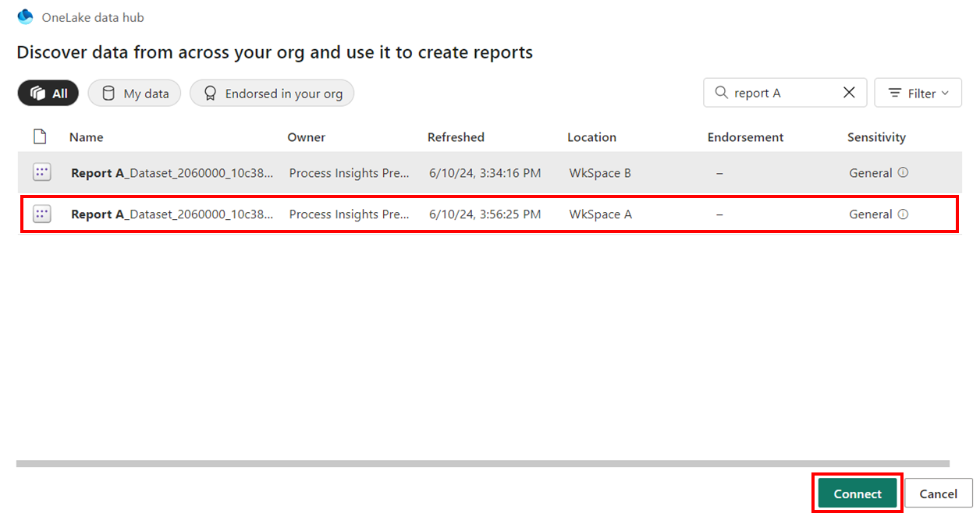Sort by the Owner column header
980x513 pixels.
tap(307, 137)
